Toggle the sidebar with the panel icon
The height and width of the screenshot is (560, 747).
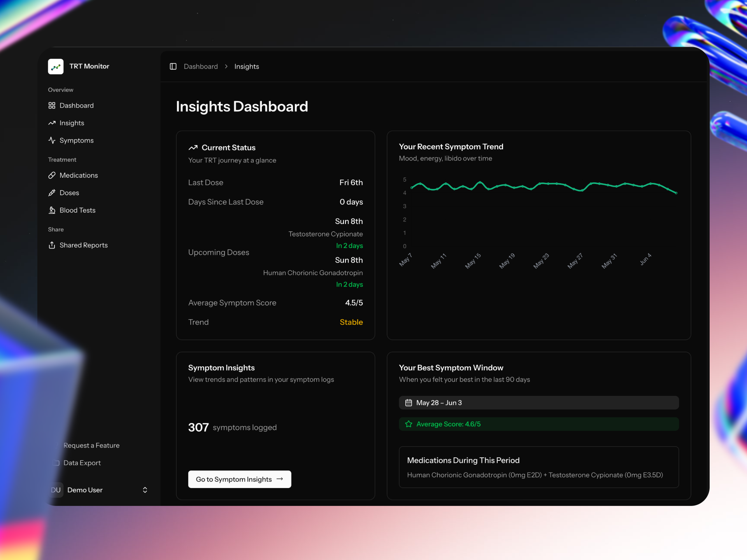point(173,66)
